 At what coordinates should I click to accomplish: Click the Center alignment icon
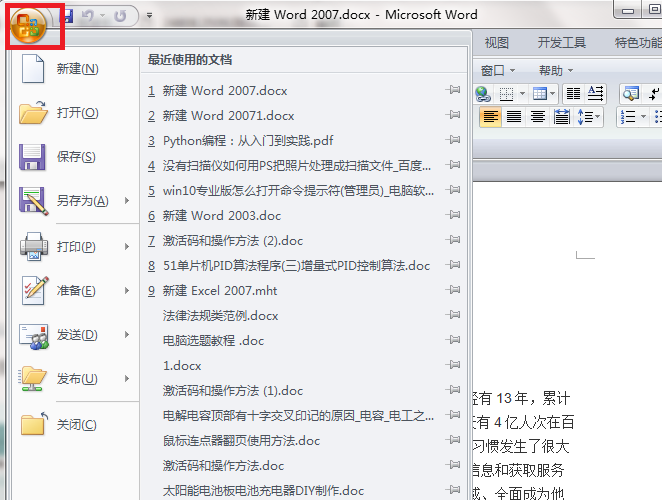pos(538,117)
